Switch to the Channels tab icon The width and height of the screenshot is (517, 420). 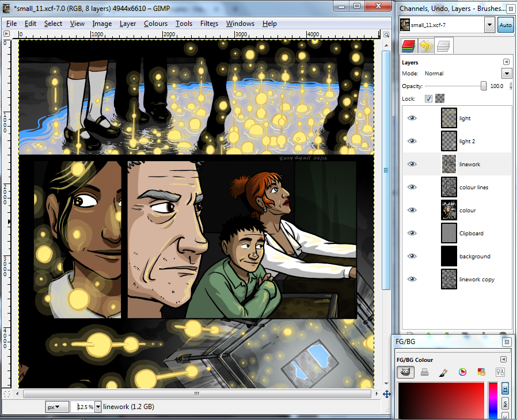tap(408, 46)
